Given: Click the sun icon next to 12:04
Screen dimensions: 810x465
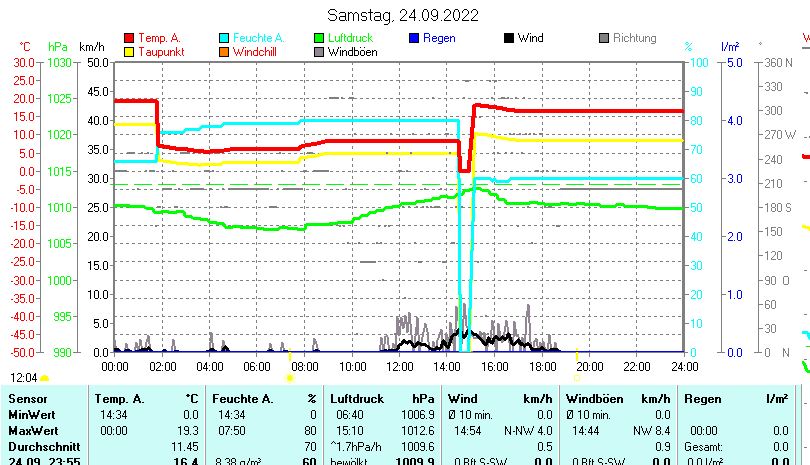Looking at the screenshot, I should tap(45, 378).
